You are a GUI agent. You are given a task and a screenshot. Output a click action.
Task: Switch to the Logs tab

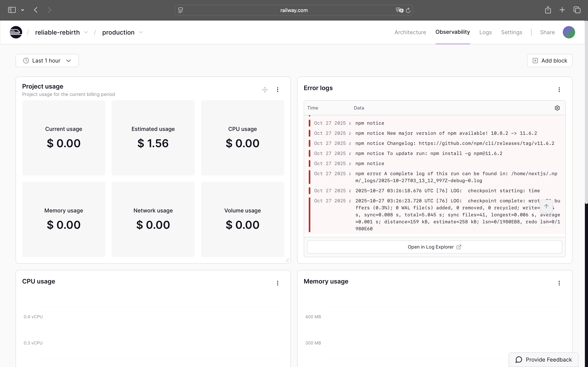pos(485,32)
